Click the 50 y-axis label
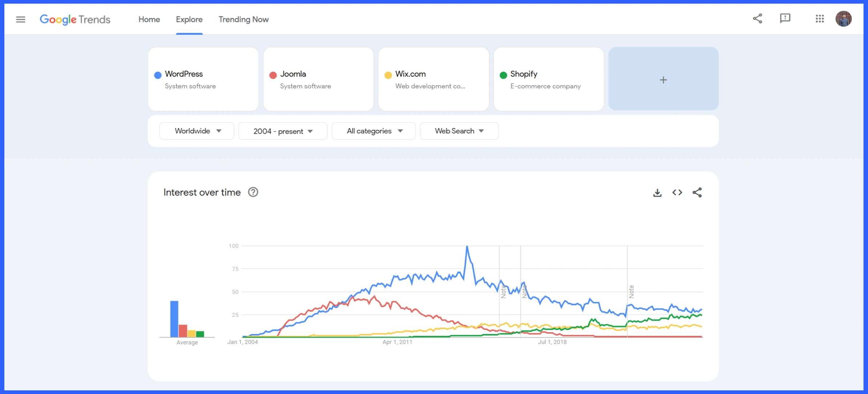This screenshot has width=868, height=394. tap(235, 292)
